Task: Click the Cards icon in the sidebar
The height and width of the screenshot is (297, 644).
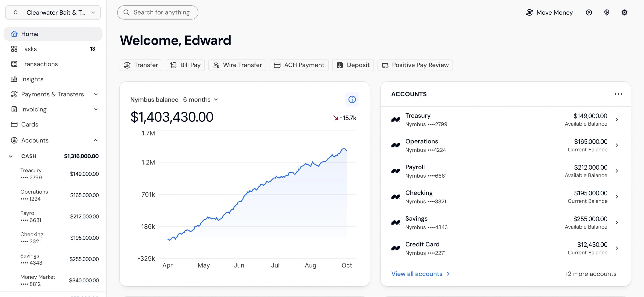Action: click(14, 124)
